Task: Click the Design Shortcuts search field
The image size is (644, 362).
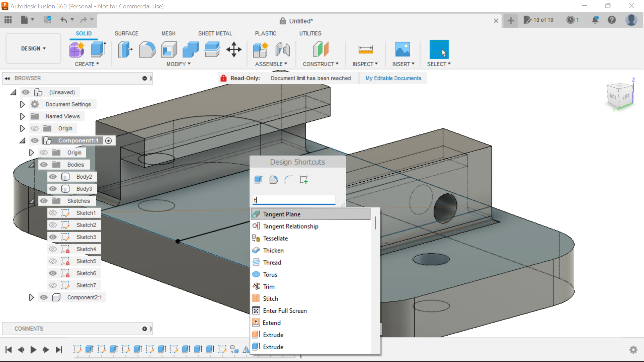Action: click(x=294, y=200)
